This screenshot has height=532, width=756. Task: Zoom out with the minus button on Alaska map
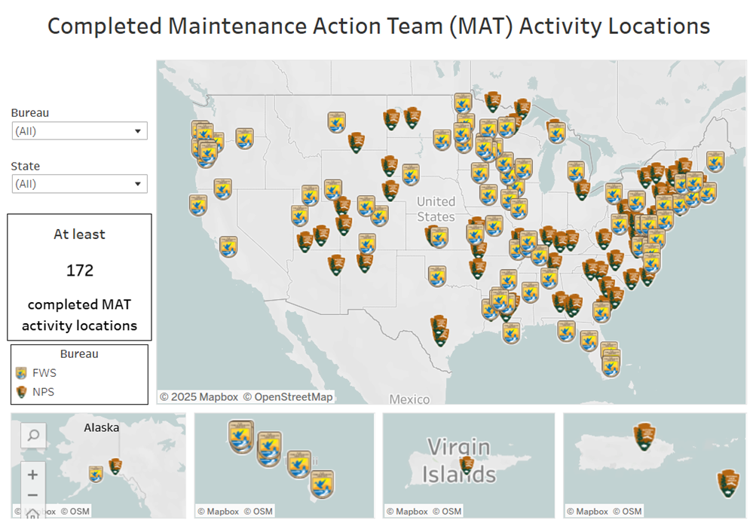click(x=32, y=495)
